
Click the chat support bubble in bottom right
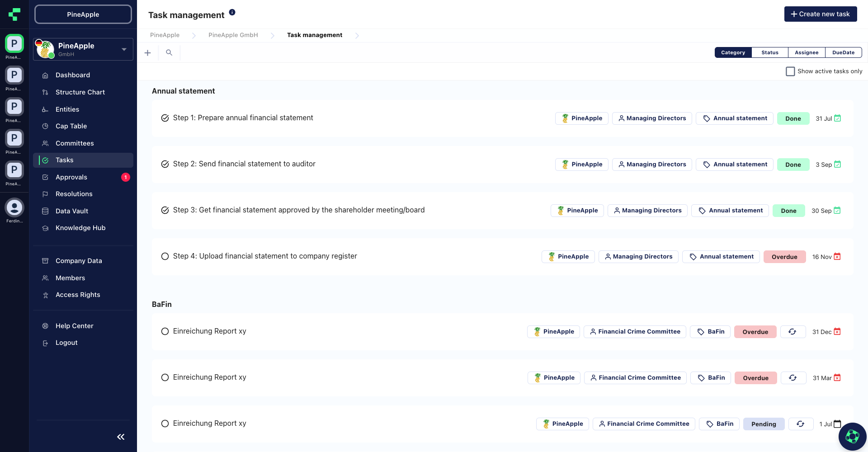(853, 436)
